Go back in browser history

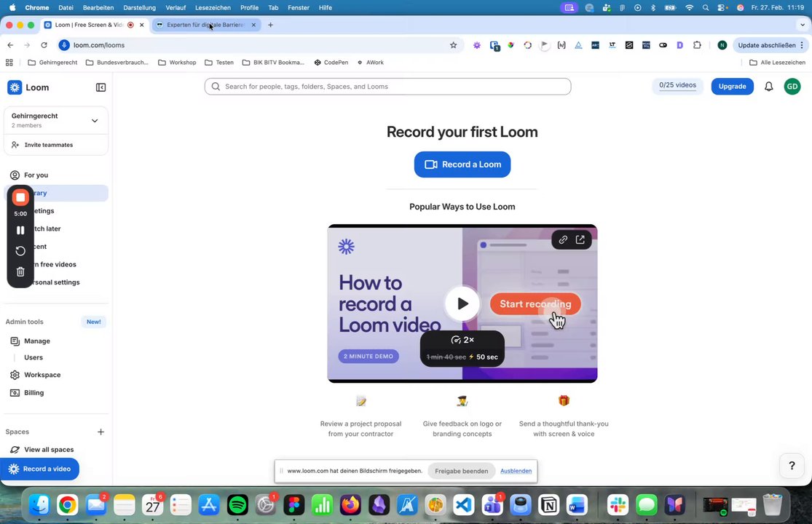point(10,46)
